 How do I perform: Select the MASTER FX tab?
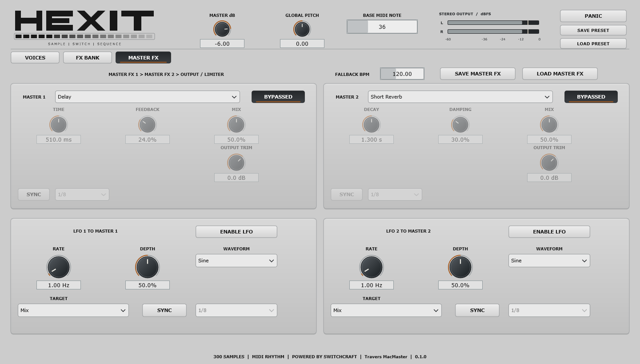[143, 58]
